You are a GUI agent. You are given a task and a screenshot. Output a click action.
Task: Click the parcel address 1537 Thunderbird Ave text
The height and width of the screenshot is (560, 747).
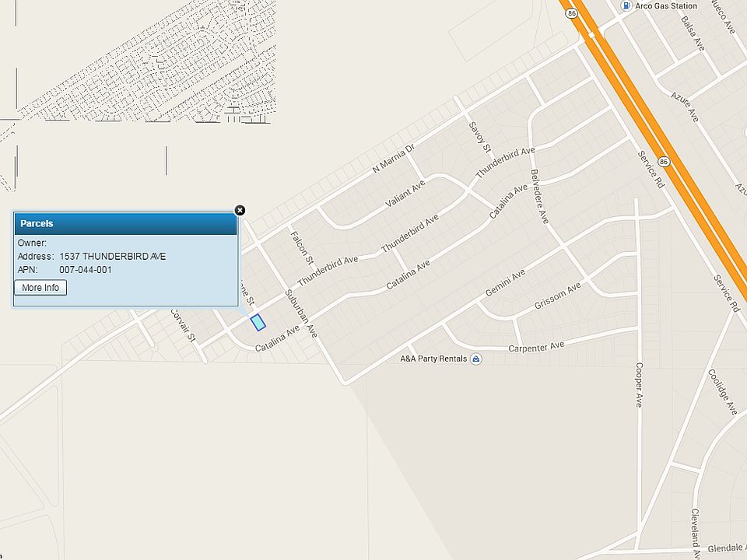[112, 256]
